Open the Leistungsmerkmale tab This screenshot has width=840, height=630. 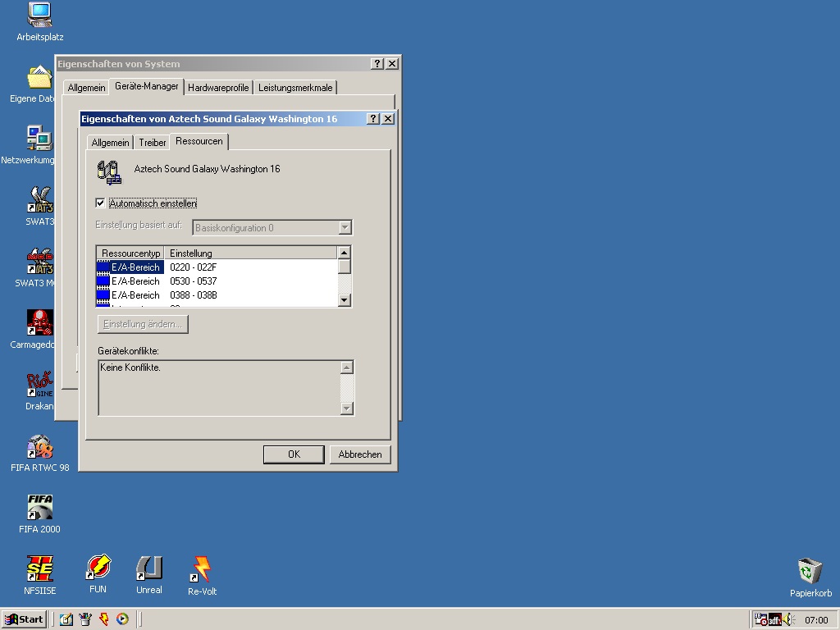coord(295,88)
